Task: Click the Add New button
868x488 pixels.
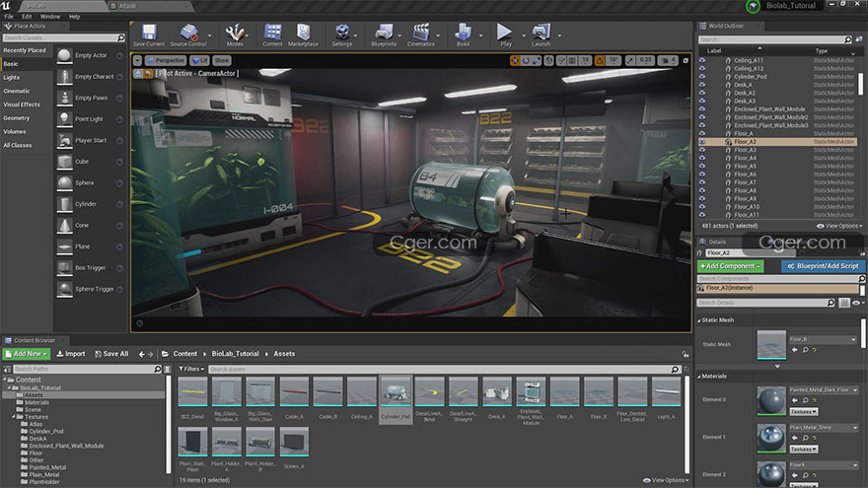Action: [x=27, y=354]
